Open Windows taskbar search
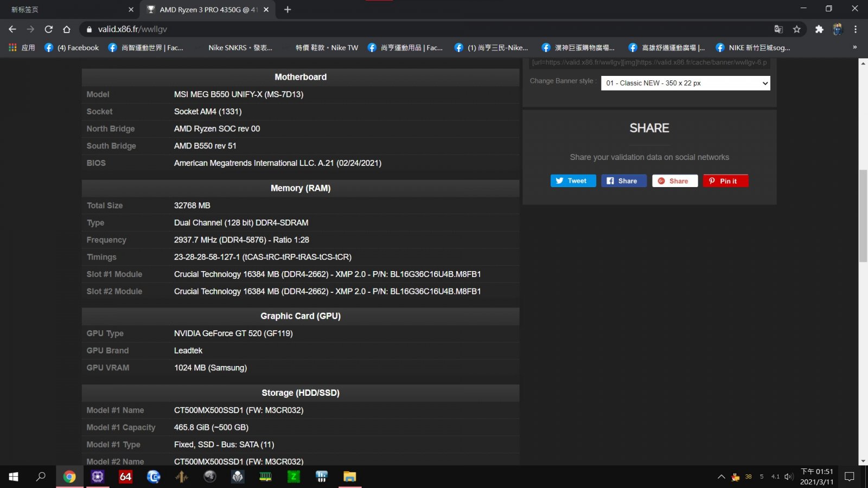This screenshot has height=488, width=868. 41,477
